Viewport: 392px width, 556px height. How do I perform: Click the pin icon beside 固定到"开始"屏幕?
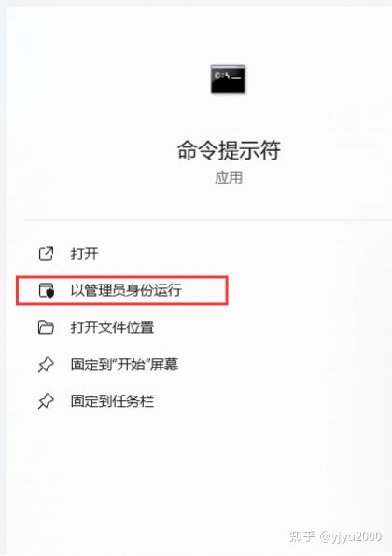click(x=46, y=365)
